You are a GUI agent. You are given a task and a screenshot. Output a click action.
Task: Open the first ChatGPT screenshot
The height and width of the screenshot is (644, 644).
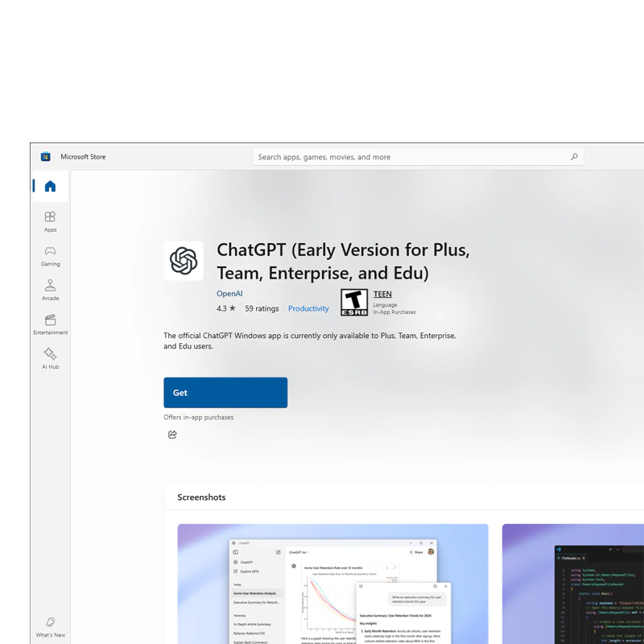click(x=334, y=584)
